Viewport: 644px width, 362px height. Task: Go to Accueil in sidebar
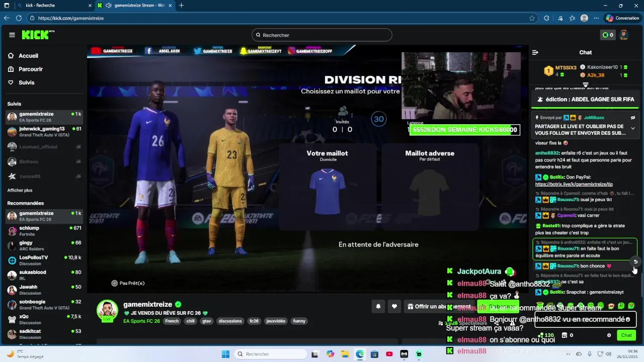click(29, 56)
